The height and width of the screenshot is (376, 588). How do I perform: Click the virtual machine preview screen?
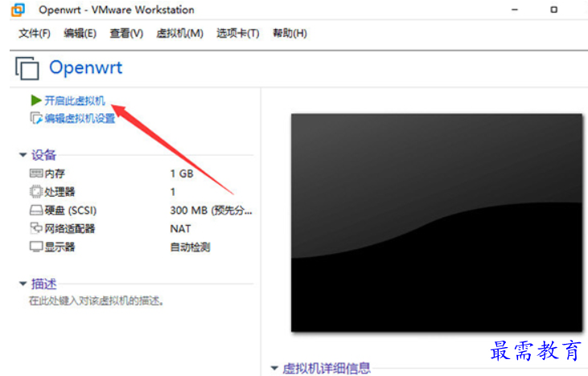[437, 223]
